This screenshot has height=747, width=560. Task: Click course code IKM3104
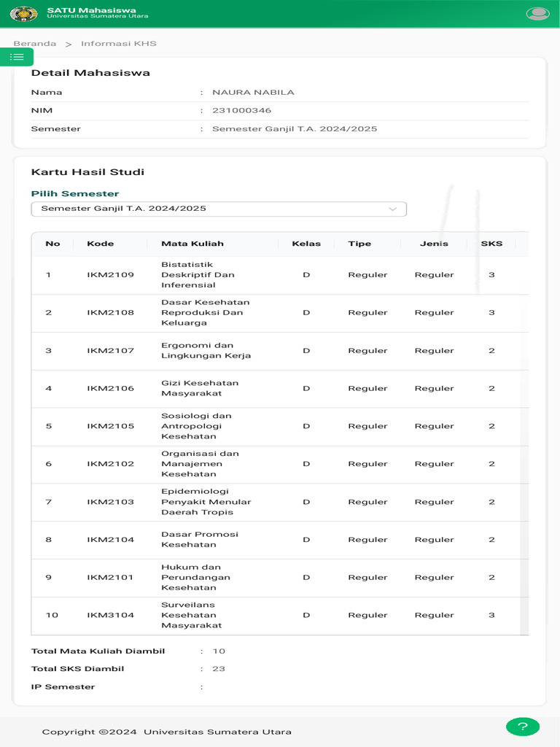click(110, 615)
